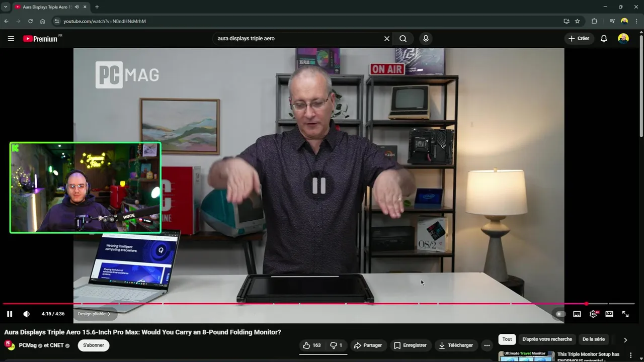
Task: Show more filter chips with right arrow
Action: [625, 340]
